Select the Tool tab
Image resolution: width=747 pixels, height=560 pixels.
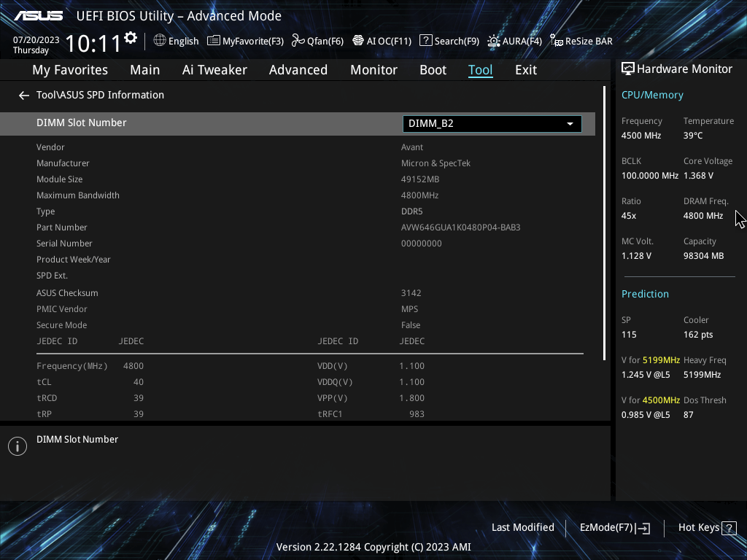coord(480,70)
